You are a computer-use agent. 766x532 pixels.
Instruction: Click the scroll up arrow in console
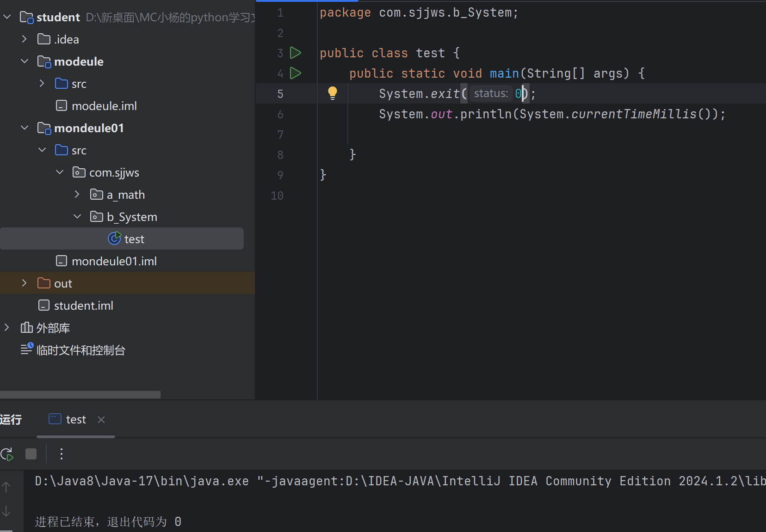(x=6, y=487)
